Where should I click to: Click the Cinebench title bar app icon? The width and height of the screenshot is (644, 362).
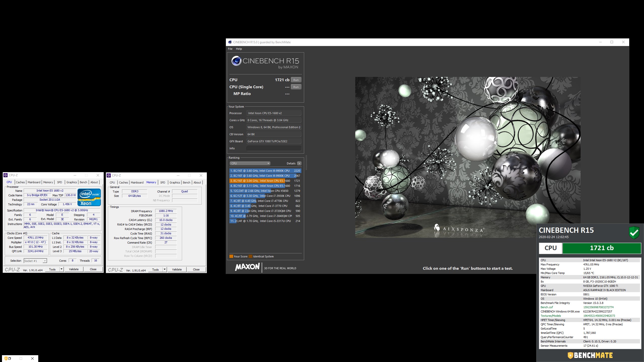point(230,42)
